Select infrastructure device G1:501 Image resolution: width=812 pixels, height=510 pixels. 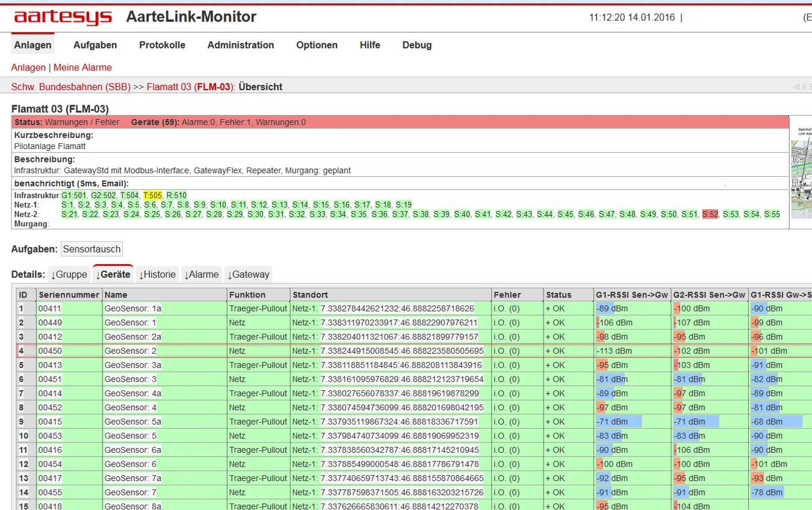[74, 195]
